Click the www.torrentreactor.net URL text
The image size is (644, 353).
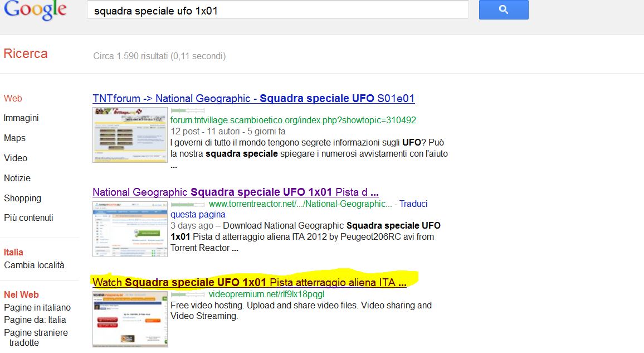tap(300, 204)
